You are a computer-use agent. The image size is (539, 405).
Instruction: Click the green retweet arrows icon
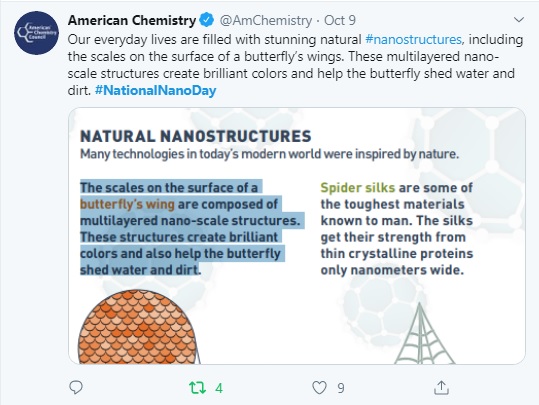click(x=198, y=388)
